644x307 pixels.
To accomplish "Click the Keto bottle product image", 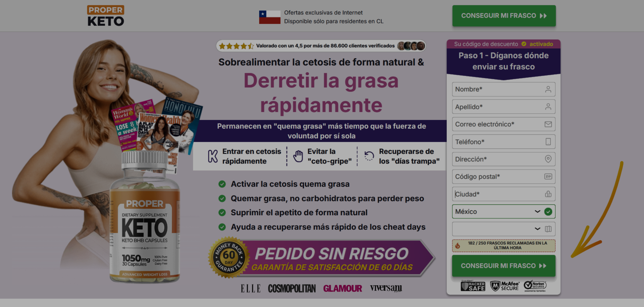I will 145,217.
